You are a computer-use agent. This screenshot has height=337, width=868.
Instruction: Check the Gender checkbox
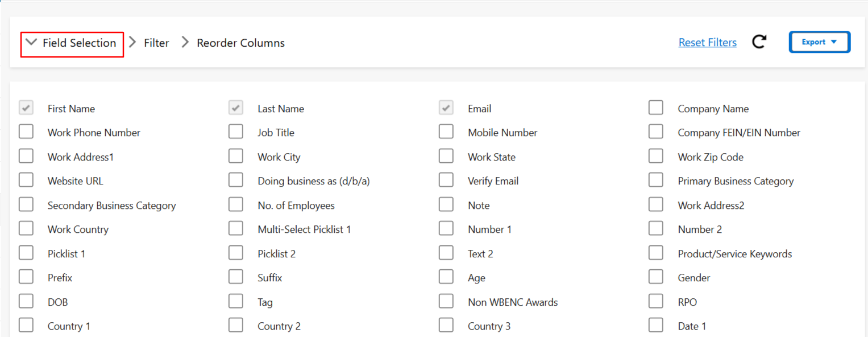coord(656,277)
